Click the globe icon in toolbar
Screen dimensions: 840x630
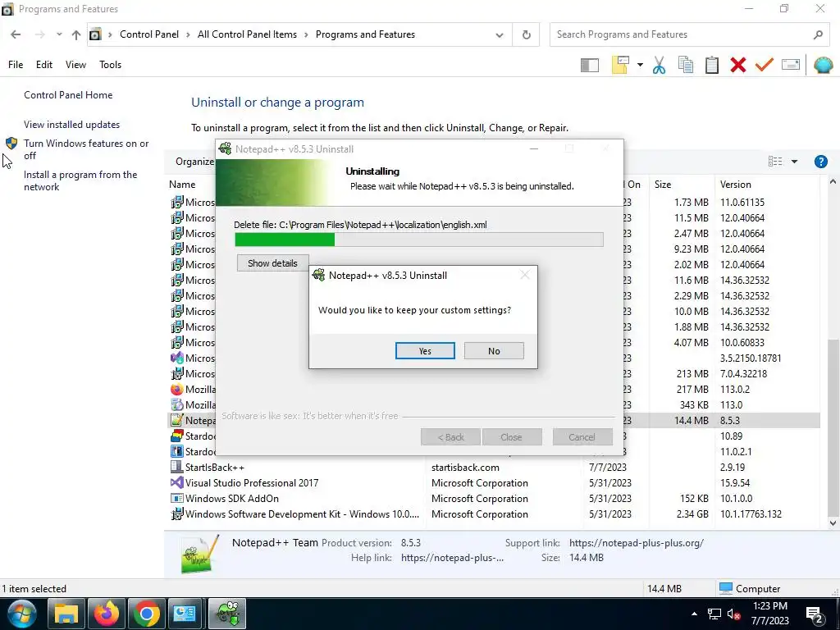(823, 66)
